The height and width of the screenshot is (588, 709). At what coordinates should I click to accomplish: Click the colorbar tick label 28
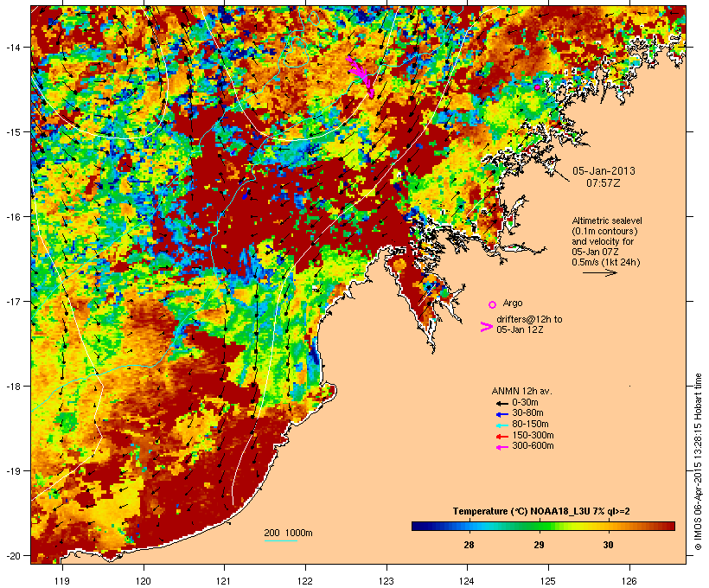(x=469, y=545)
